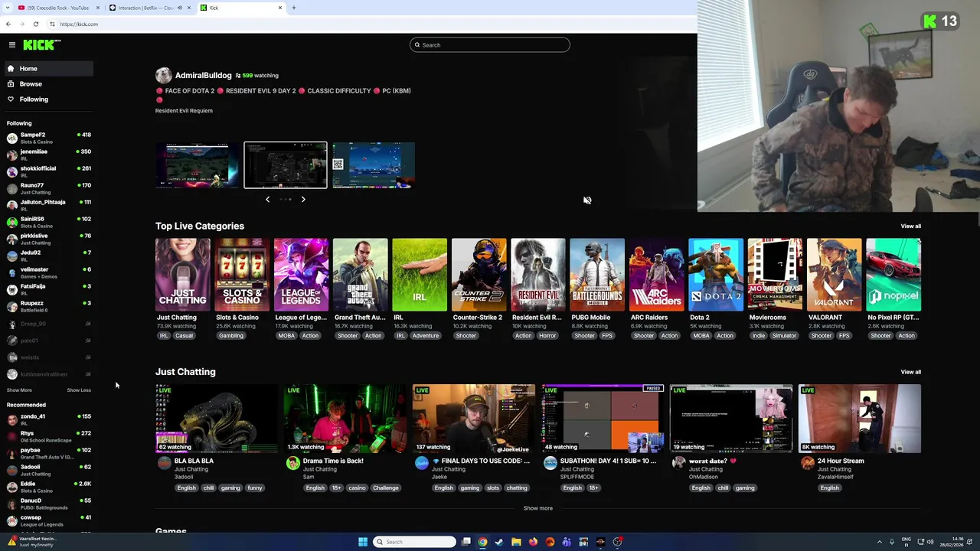
Task: Expand more Just Chatting with Show more
Action: point(537,508)
